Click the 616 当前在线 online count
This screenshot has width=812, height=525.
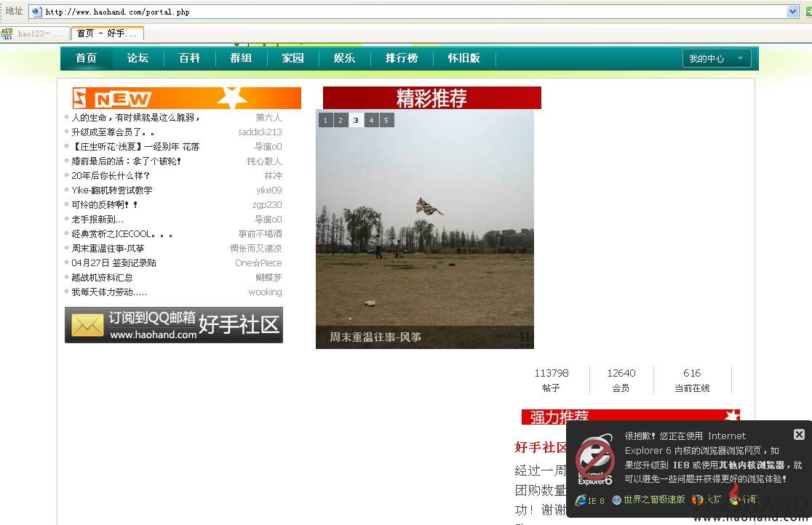[x=693, y=380]
